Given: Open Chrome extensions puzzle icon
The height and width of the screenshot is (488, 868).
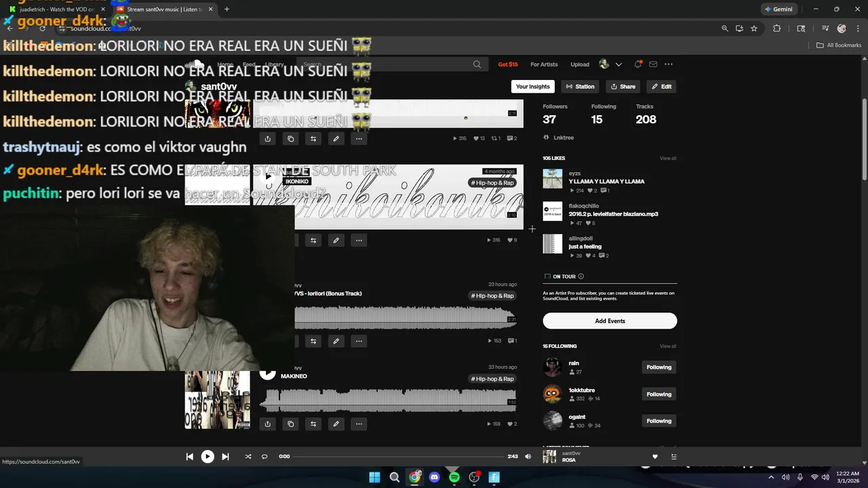Looking at the screenshot, I should click(777, 28).
